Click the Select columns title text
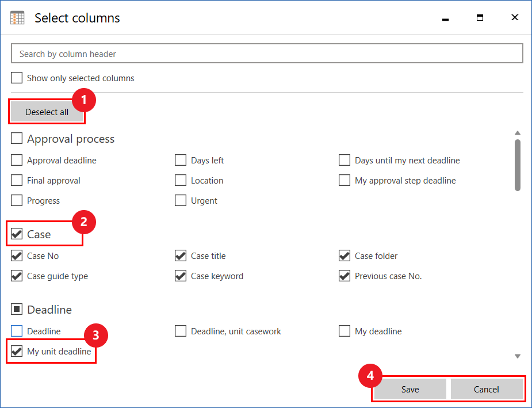 77,18
